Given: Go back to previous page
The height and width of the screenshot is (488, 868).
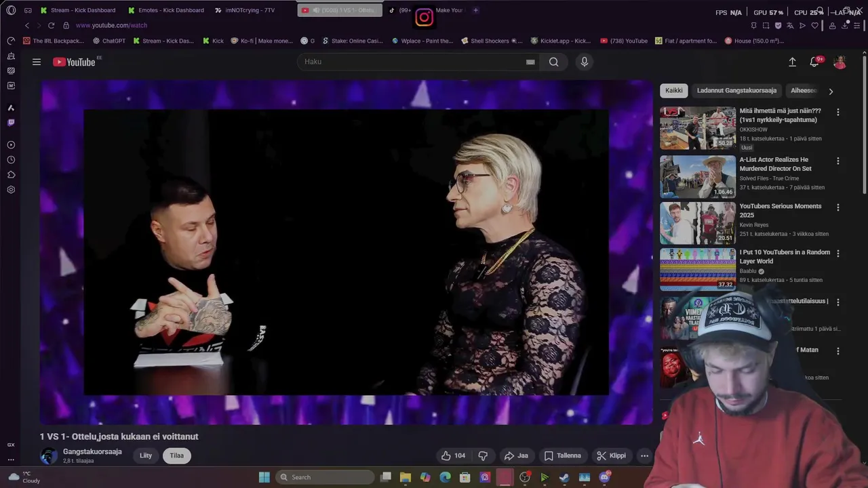Looking at the screenshot, I should click(27, 25).
